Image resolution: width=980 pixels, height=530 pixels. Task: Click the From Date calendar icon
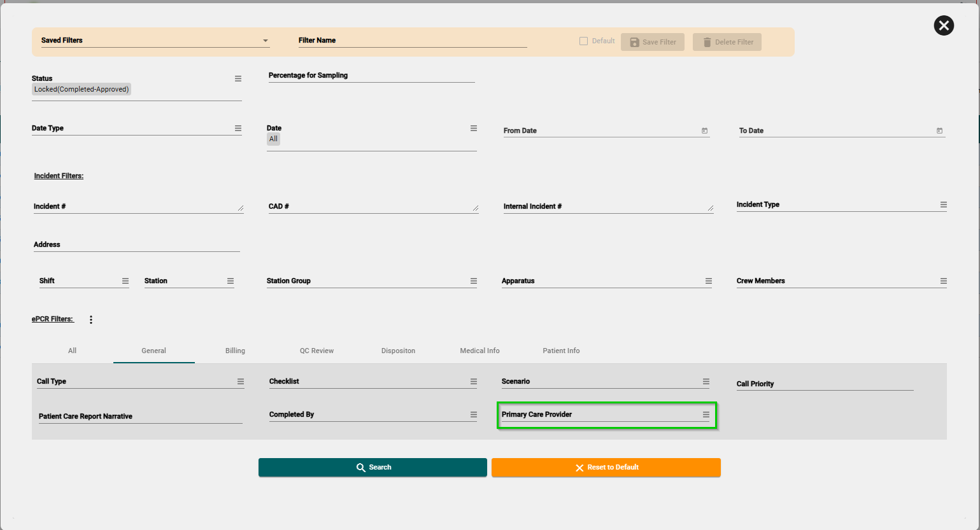[704, 131]
